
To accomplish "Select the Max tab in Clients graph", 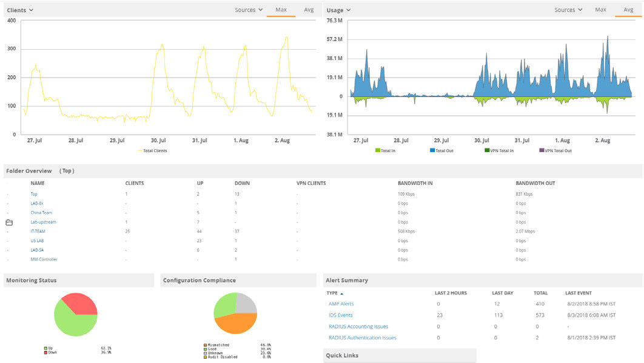I will click(x=281, y=10).
